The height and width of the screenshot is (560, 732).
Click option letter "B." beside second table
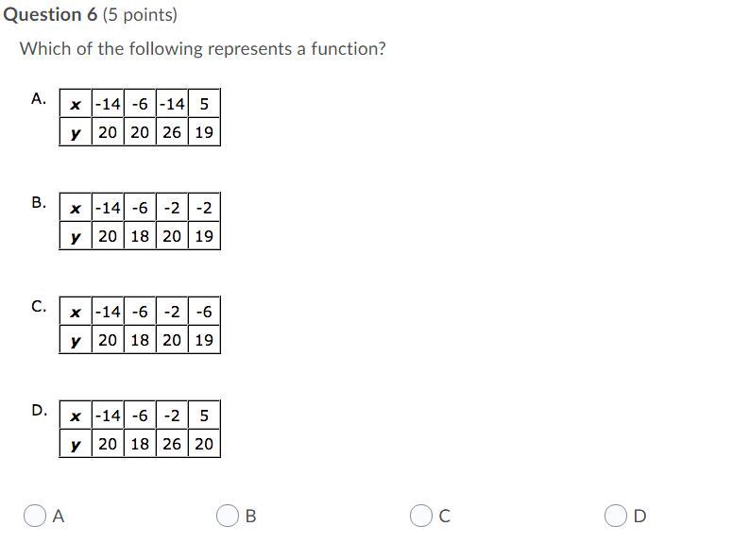(39, 202)
